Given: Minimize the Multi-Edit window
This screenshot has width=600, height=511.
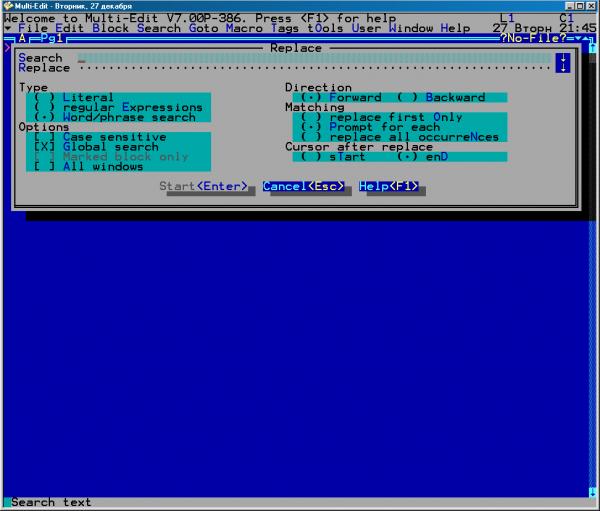Looking at the screenshot, I should [x=569, y=6].
